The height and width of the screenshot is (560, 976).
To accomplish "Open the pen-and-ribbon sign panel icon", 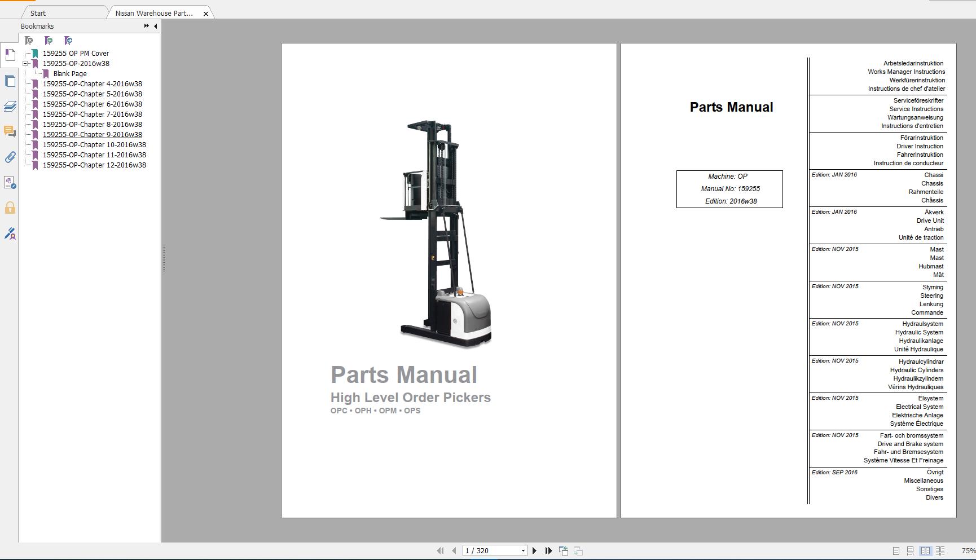I will pos(10,233).
